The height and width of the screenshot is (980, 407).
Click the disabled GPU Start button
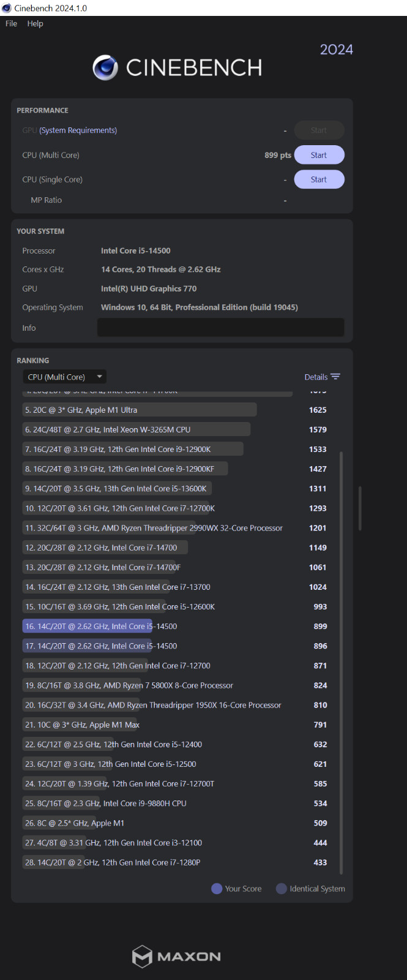click(319, 130)
